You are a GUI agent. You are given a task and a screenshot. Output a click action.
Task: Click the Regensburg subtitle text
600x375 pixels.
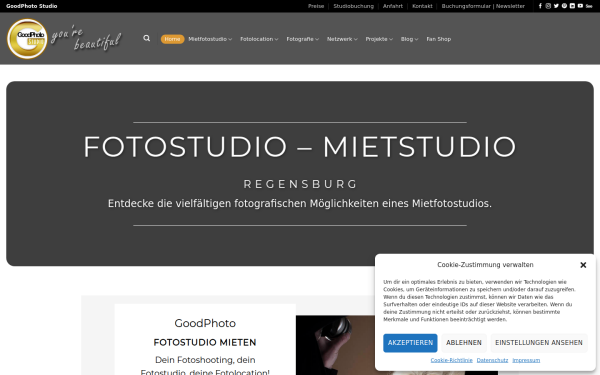(300, 184)
